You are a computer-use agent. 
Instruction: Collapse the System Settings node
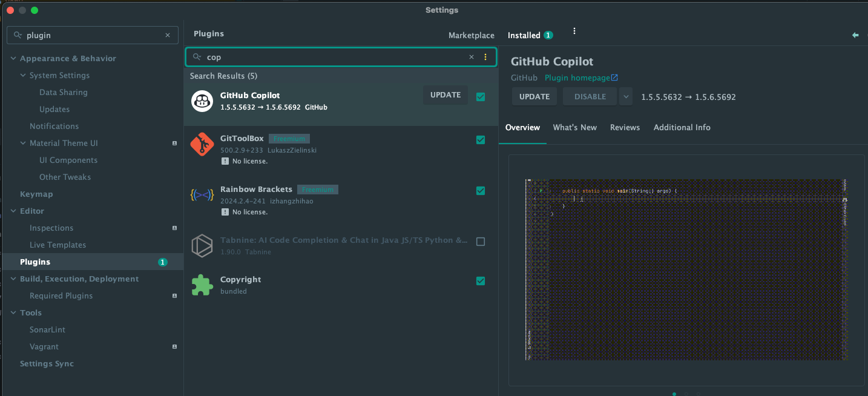click(x=23, y=75)
